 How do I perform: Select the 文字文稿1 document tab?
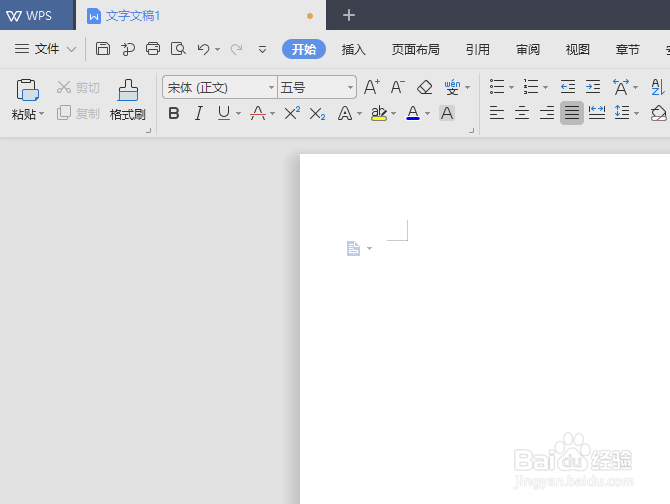point(201,16)
